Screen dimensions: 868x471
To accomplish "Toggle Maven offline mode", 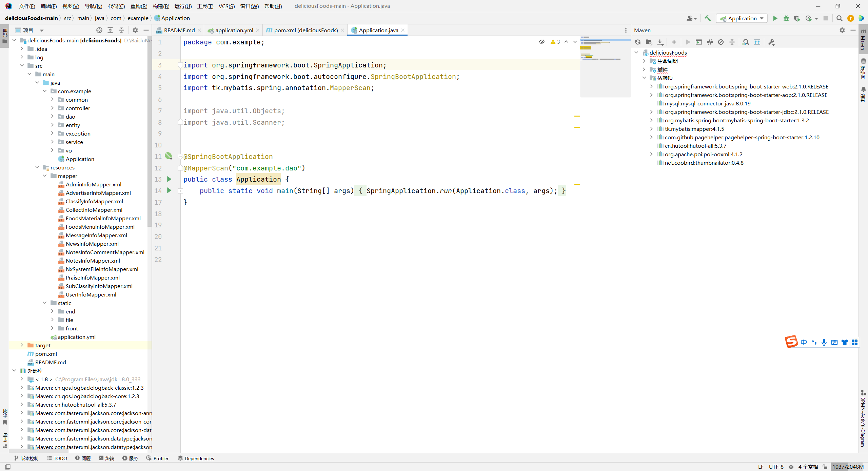I will click(710, 42).
